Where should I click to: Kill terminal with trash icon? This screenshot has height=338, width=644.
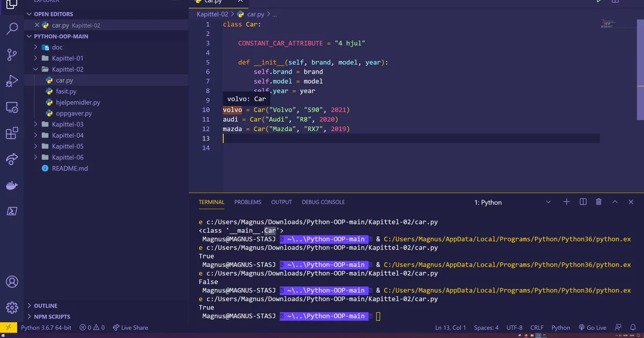pos(599,202)
